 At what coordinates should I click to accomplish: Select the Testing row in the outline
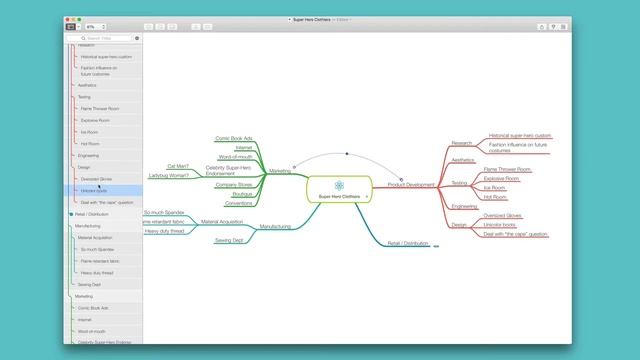tap(104, 97)
